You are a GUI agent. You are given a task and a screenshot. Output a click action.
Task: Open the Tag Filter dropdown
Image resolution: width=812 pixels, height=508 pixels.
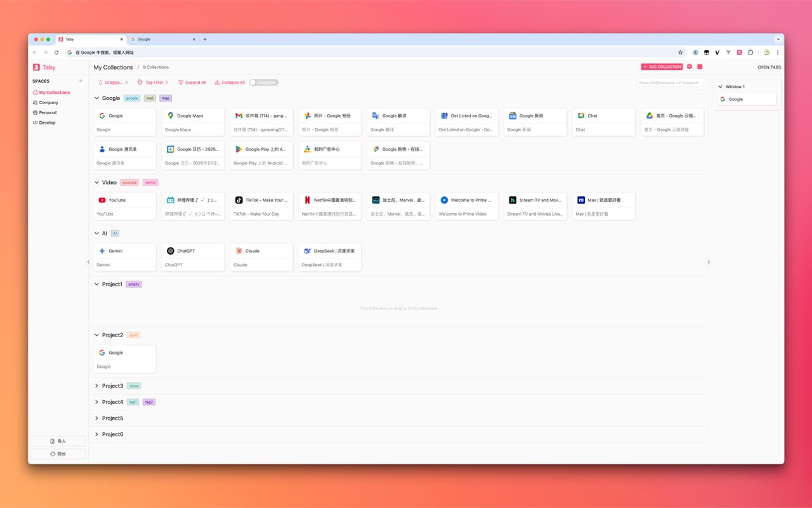coord(153,83)
